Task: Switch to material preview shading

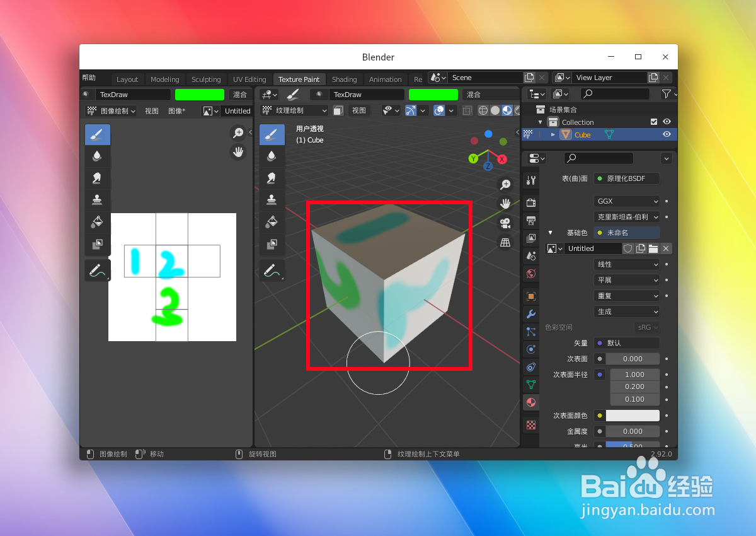Action: pyautogui.click(x=507, y=110)
